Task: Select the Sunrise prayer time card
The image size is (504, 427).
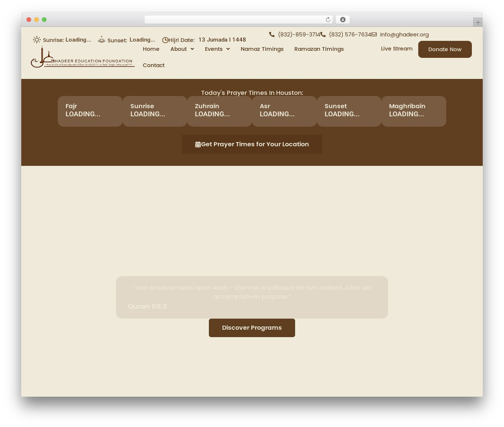Action: pos(155,111)
